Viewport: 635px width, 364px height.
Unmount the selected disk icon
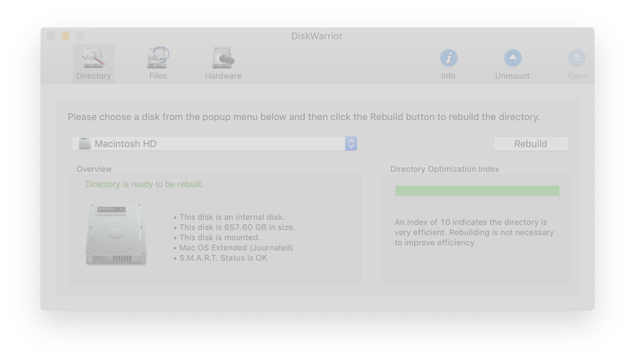tap(513, 58)
